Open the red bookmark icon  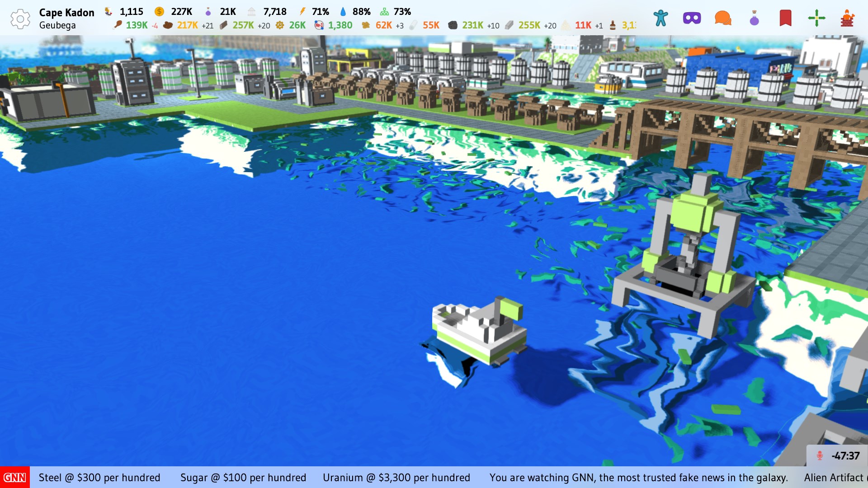coord(785,19)
